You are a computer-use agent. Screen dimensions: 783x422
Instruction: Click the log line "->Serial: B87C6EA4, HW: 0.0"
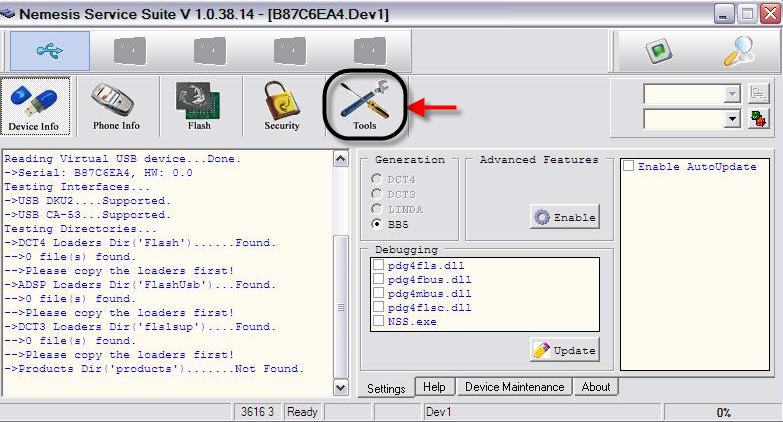[98, 173]
